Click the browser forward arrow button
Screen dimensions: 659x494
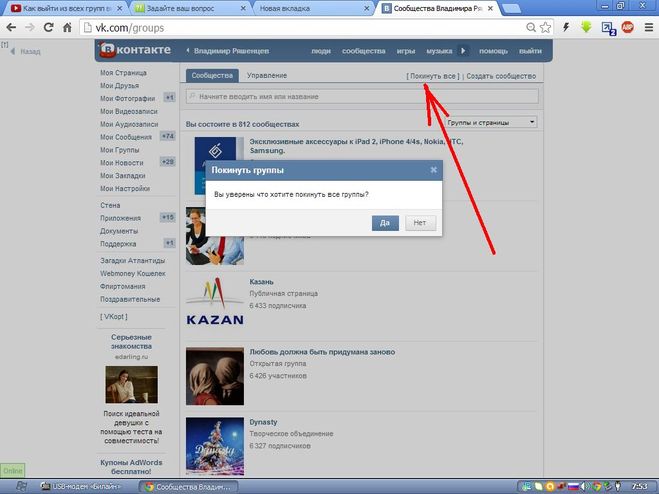(x=30, y=28)
